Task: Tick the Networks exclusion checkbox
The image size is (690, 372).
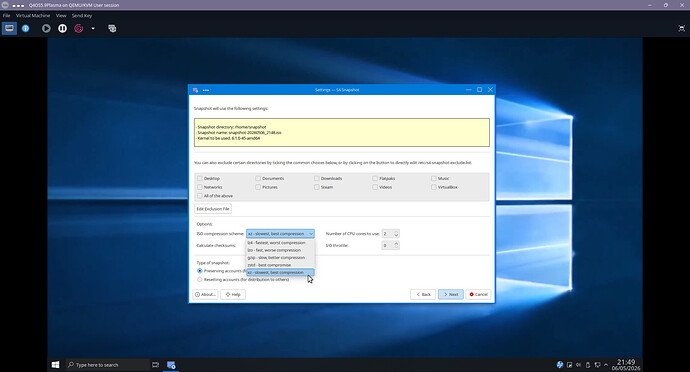Action: pyautogui.click(x=200, y=187)
